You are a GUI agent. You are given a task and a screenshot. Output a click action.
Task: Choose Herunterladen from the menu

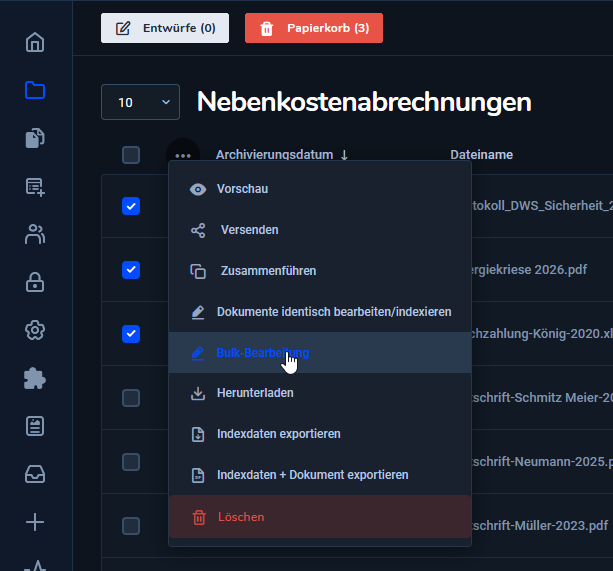(x=320, y=393)
